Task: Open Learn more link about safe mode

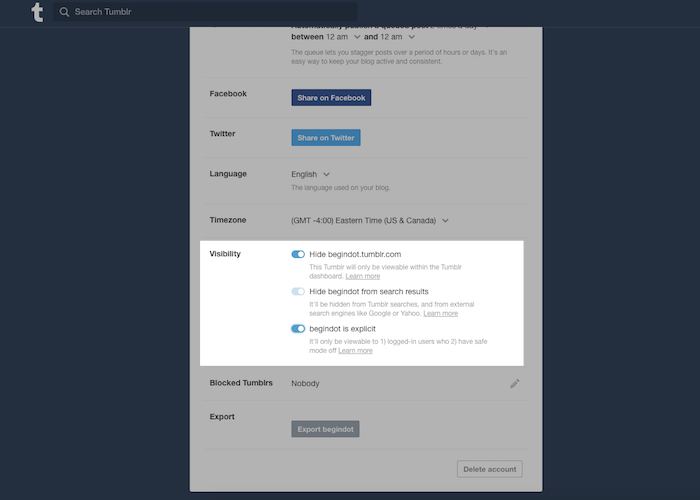Action: coord(355,351)
